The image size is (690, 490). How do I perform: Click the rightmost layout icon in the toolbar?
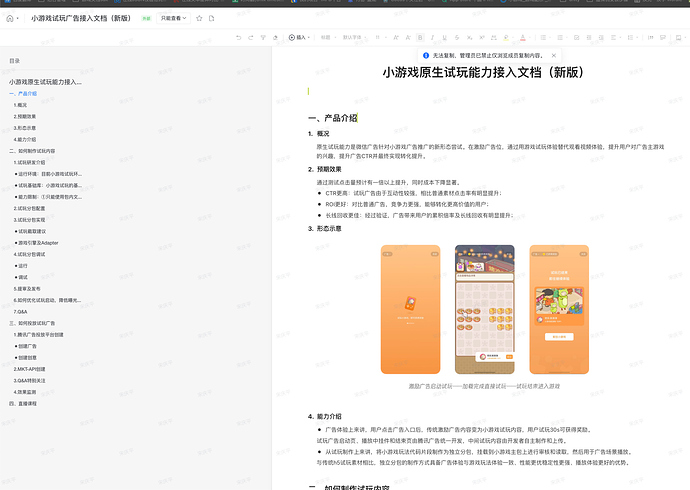tap(679, 37)
